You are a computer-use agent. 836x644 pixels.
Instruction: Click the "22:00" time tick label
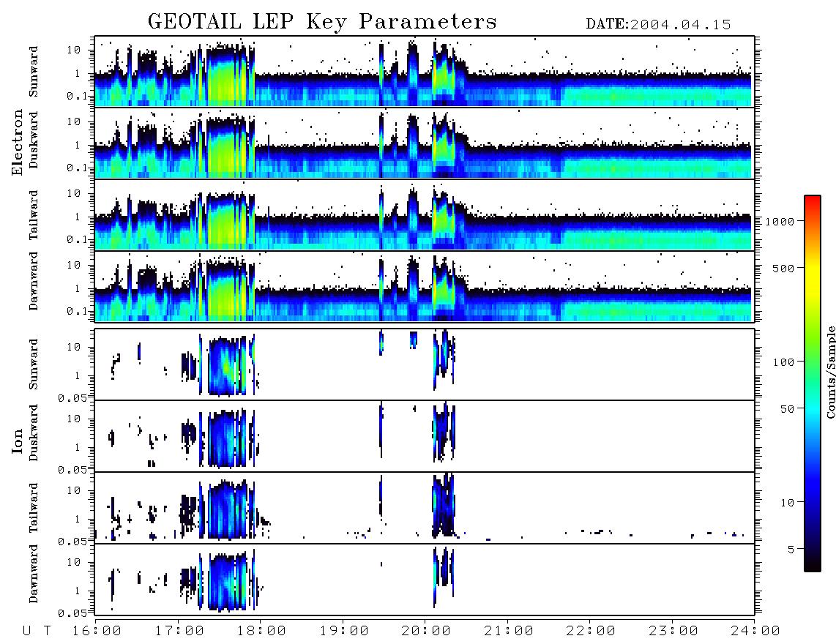point(591,632)
